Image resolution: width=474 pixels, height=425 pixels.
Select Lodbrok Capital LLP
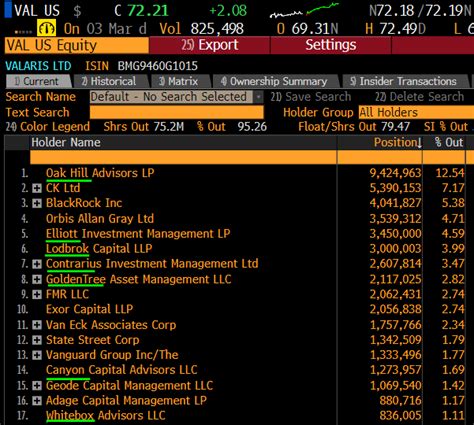pyautogui.click(x=99, y=249)
